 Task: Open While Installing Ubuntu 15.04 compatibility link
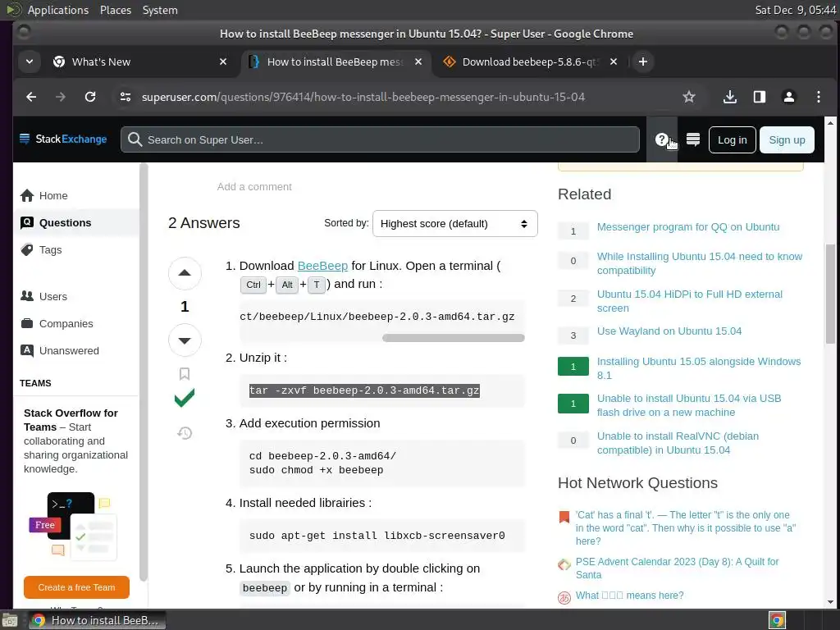(x=699, y=263)
